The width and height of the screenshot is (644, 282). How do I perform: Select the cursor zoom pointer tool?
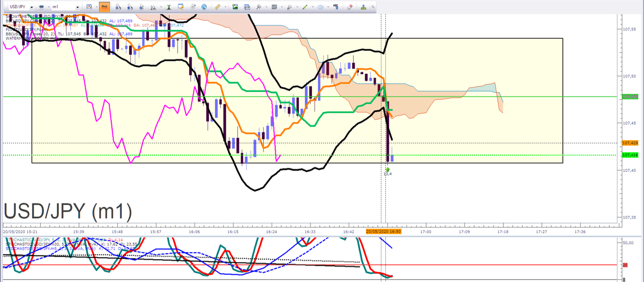pos(141,8)
